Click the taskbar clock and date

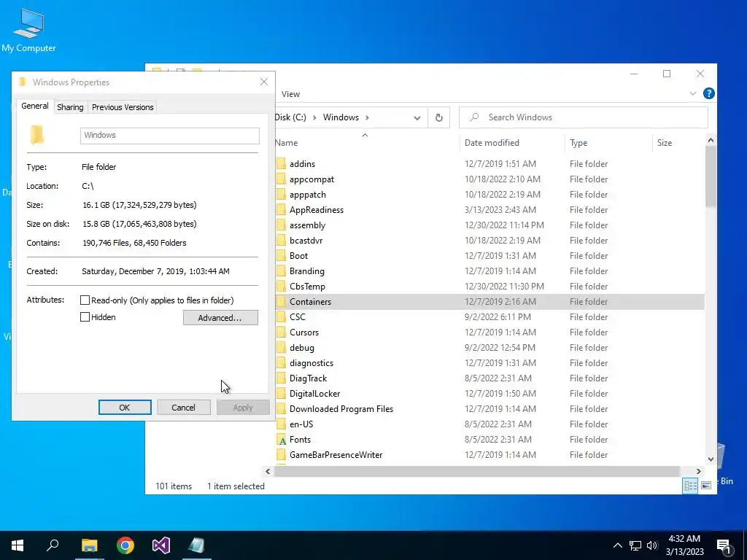pos(684,545)
